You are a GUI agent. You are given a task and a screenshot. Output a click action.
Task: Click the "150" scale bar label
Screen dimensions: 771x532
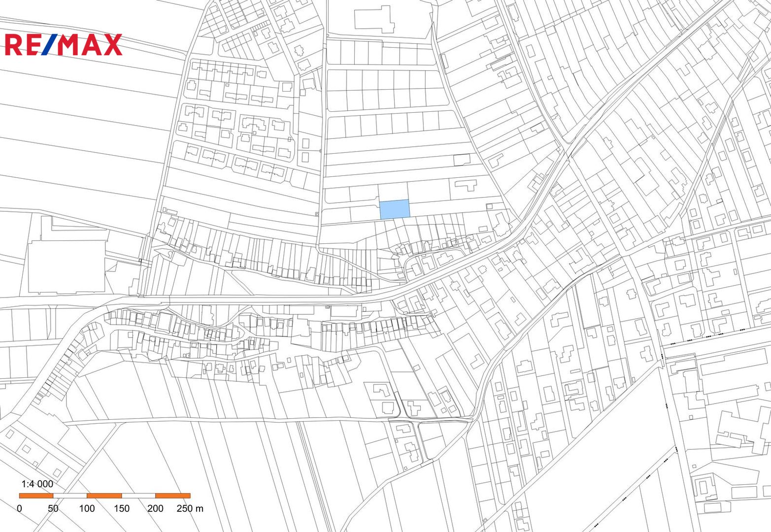click(x=122, y=508)
